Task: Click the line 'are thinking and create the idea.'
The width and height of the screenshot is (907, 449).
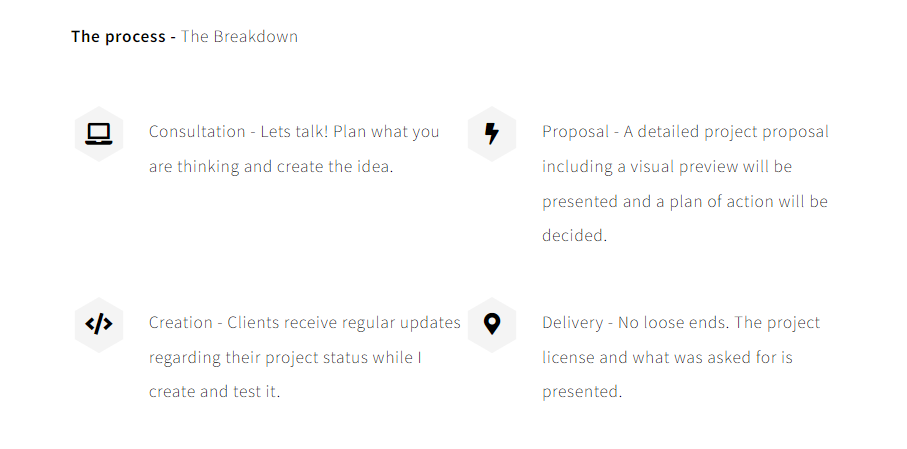Action: point(271,167)
